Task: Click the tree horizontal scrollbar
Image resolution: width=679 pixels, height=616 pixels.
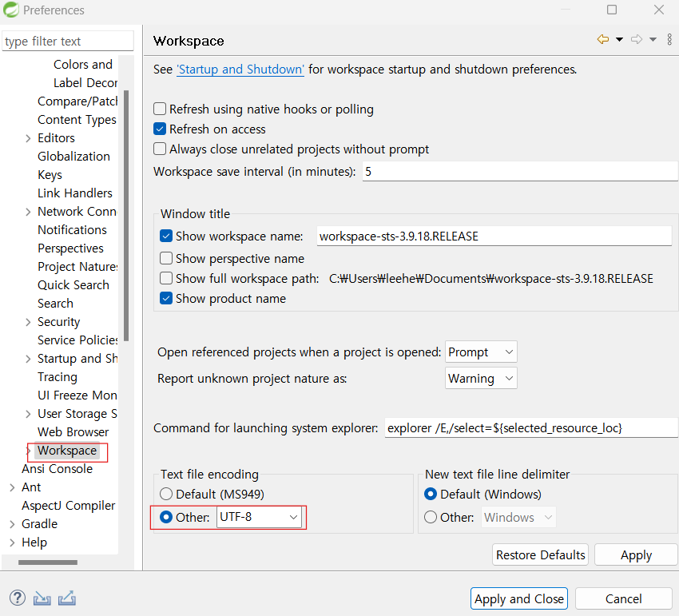Action: 48,562
